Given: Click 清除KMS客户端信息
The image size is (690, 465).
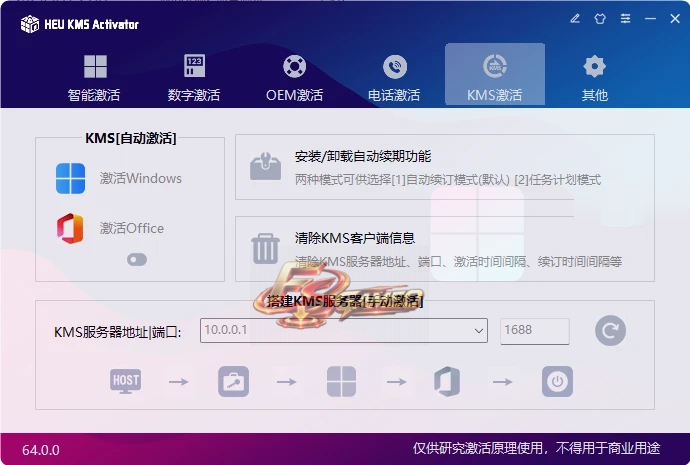Looking at the screenshot, I should [x=355, y=238].
